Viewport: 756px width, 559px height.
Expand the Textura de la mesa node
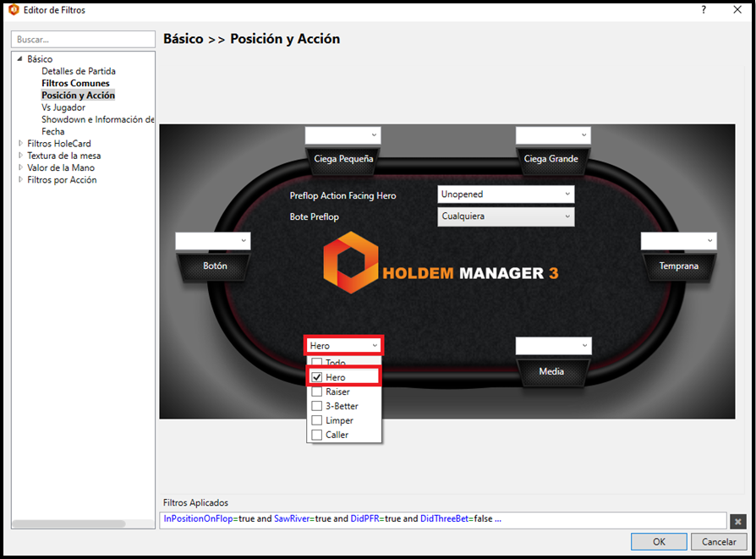[20, 156]
